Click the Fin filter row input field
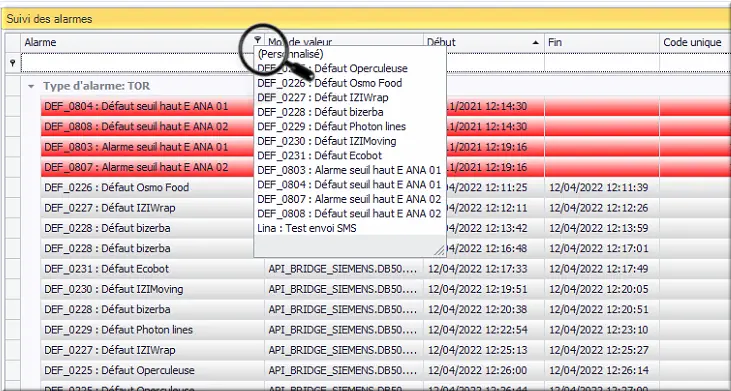The height and width of the screenshot is (391, 731). 601,62
